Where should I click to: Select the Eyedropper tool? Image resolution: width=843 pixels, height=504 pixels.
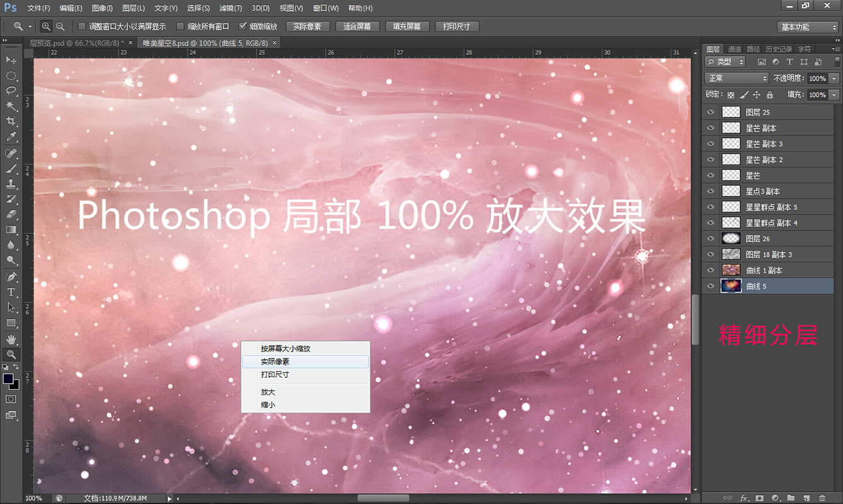coord(11,137)
